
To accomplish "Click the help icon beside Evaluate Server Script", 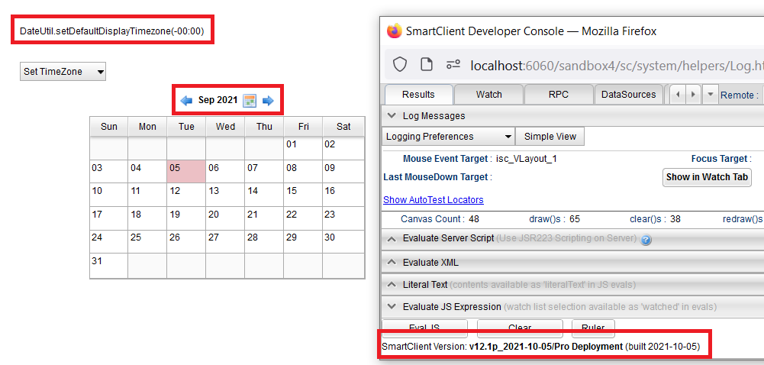I will [646, 240].
